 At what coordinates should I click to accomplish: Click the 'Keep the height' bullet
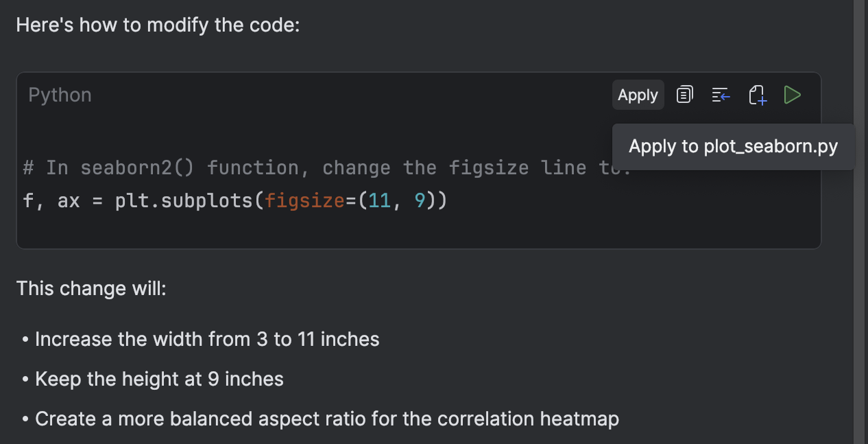click(x=159, y=379)
